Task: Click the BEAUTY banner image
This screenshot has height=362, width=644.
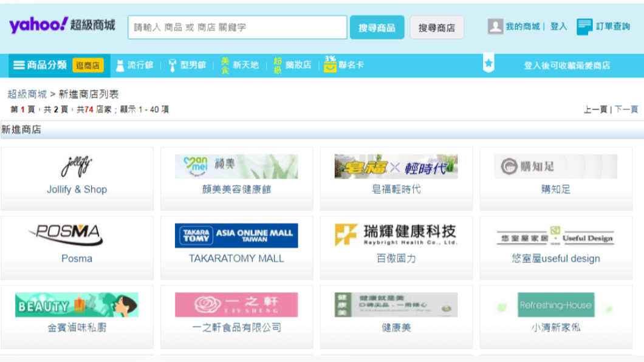Action: (77, 304)
